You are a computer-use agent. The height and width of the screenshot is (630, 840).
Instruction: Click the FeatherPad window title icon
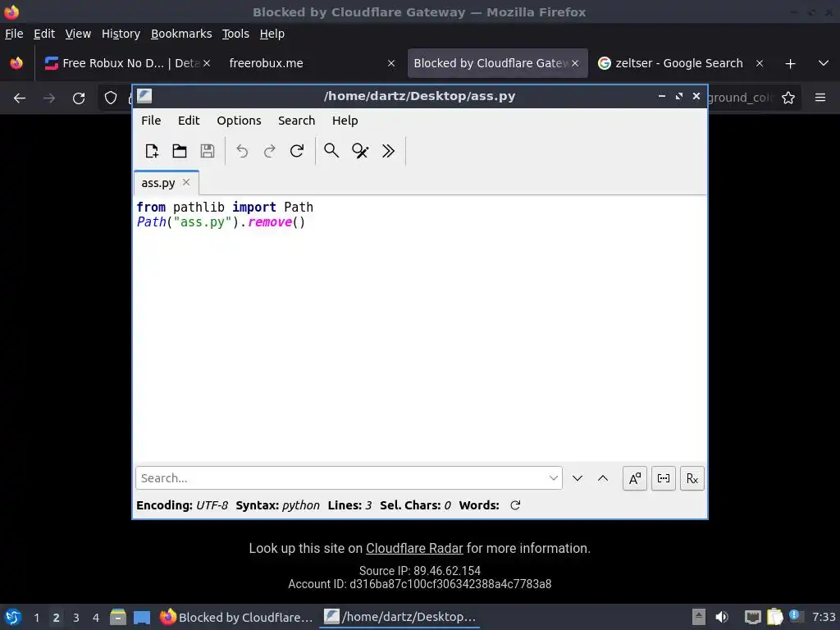click(x=144, y=96)
